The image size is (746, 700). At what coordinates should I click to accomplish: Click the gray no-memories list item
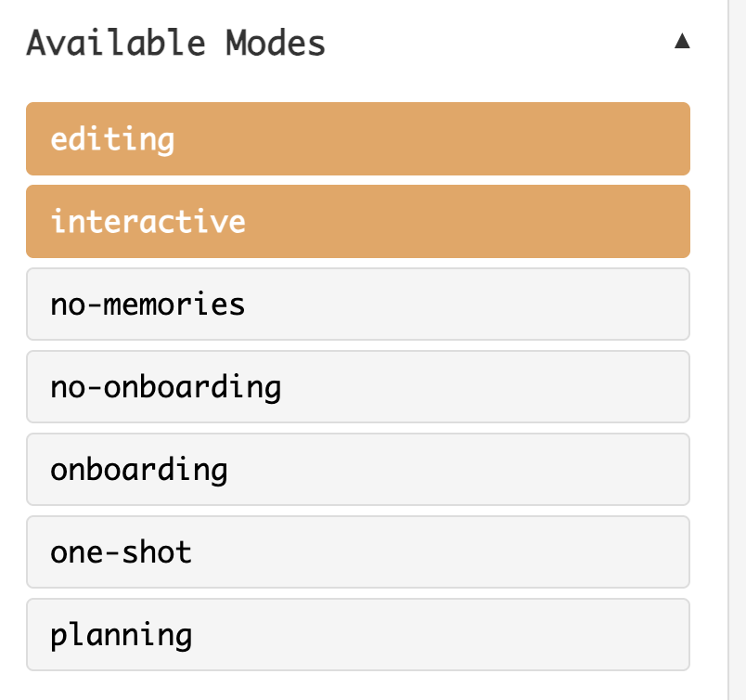coord(358,304)
